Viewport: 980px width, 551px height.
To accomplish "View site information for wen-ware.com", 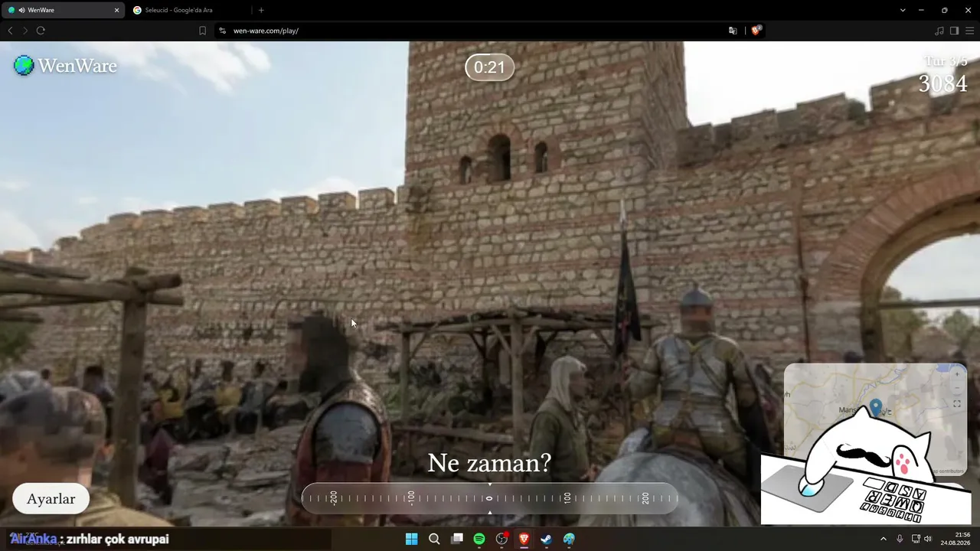I will tap(222, 31).
